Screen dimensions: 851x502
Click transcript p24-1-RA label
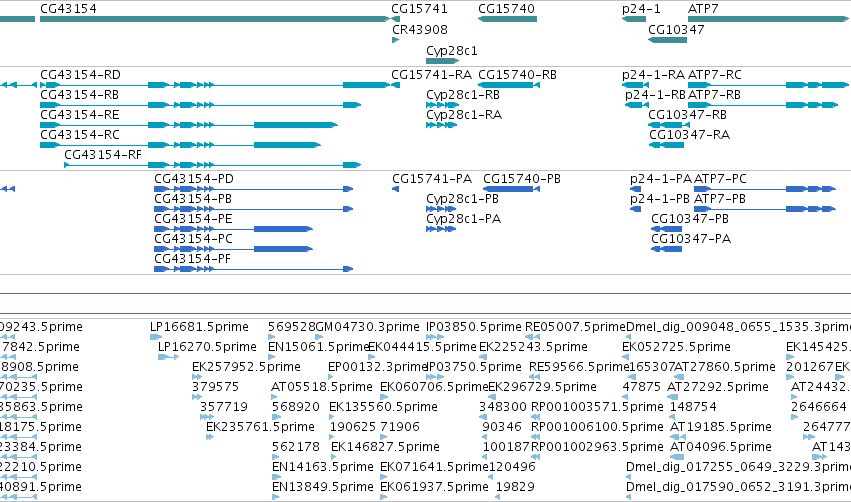pyautogui.click(x=653, y=75)
